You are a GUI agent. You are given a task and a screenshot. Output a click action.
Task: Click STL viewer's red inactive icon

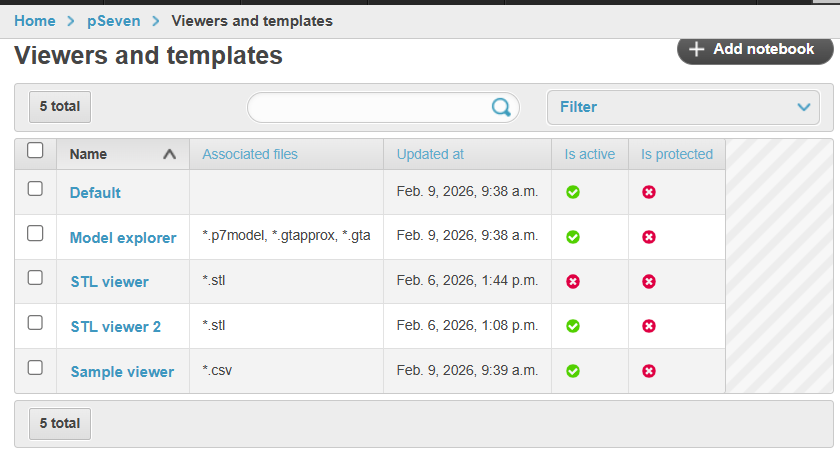coord(573,282)
